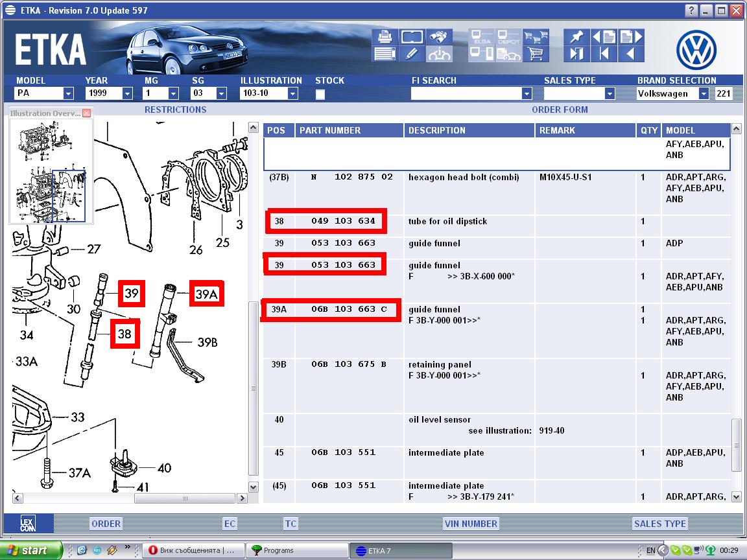This screenshot has width=747, height=560.
Task: Close the Illustration Overview panel
Action: pos(86,113)
